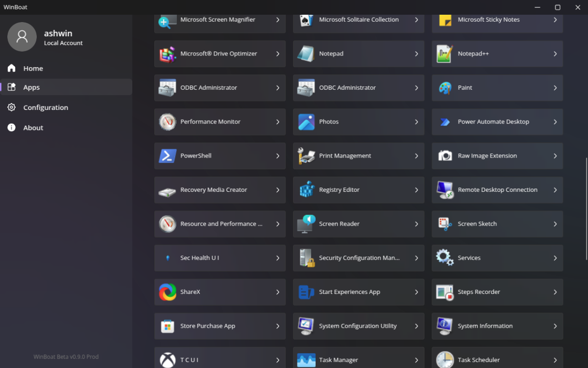Click the 'System Information' label
Viewport: 588px width, 368px height.
coord(485,326)
